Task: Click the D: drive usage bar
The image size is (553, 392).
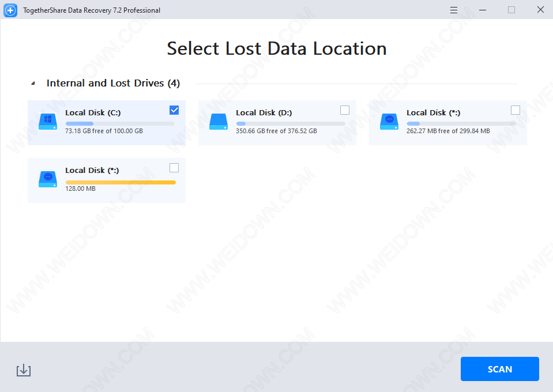Action: [291, 124]
